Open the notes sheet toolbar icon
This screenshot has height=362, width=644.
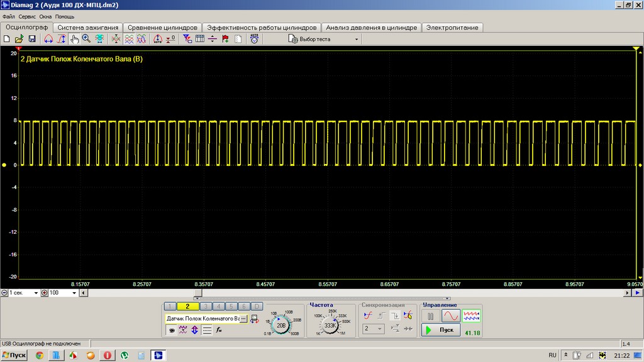pos(238,39)
